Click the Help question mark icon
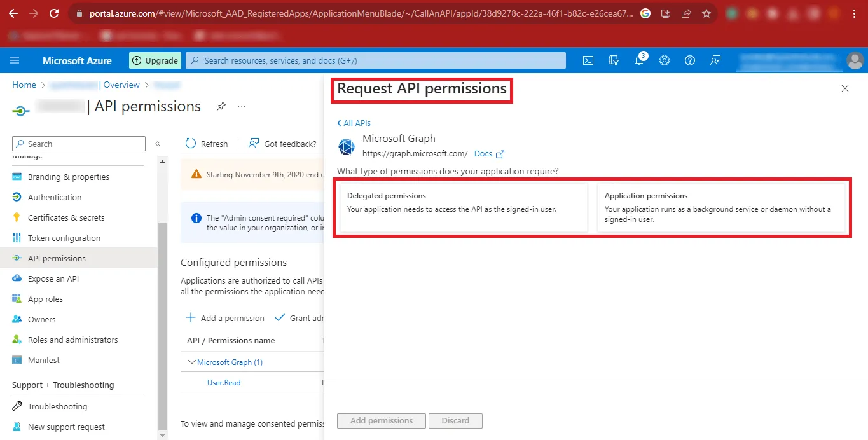The height and width of the screenshot is (440, 868). tap(690, 60)
